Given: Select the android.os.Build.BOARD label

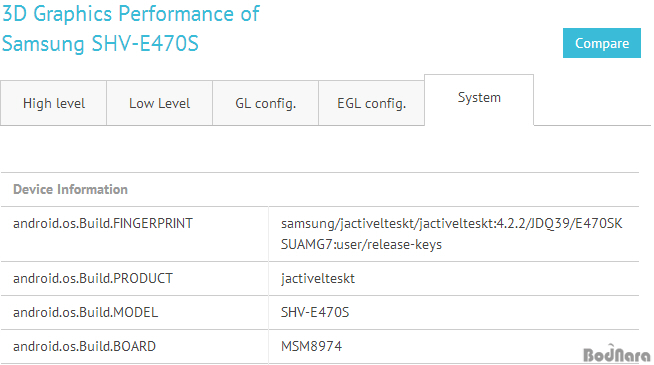Looking at the screenshot, I should (x=84, y=346).
